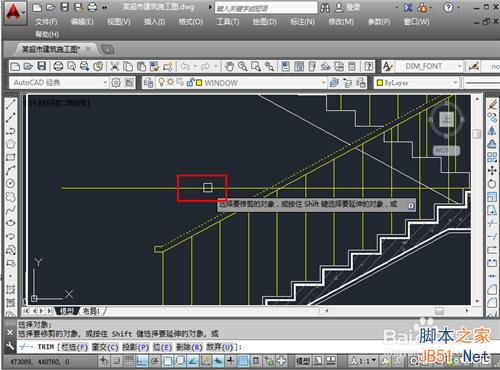500x370 pixels.
Task: Toggle Polar tracking in status bar
Action: [155, 361]
